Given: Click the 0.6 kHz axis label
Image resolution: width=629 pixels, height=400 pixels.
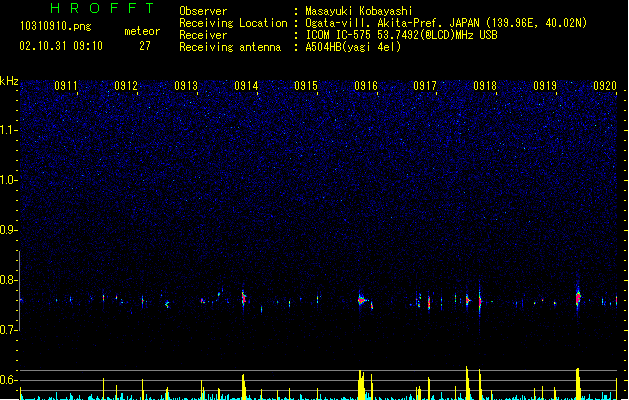Looking at the screenshot, I should pos(9,380).
